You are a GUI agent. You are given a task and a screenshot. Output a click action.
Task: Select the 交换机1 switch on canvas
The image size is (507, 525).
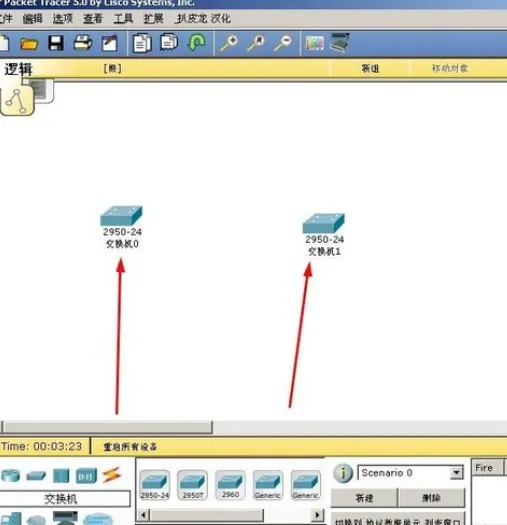(324, 223)
